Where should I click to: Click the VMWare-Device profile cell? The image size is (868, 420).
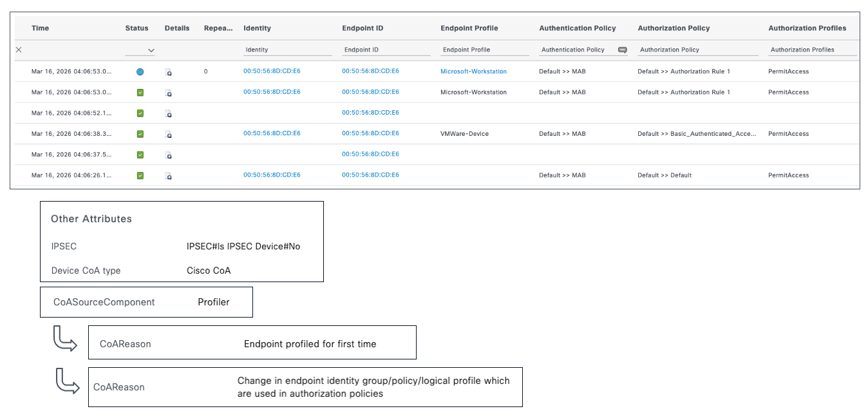(x=464, y=134)
